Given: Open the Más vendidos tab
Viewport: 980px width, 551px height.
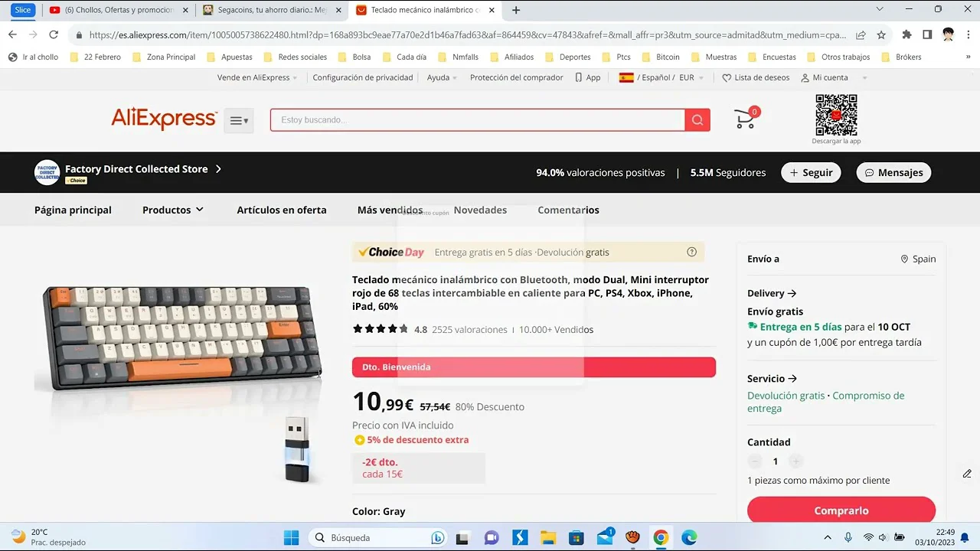Looking at the screenshot, I should tap(390, 210).
